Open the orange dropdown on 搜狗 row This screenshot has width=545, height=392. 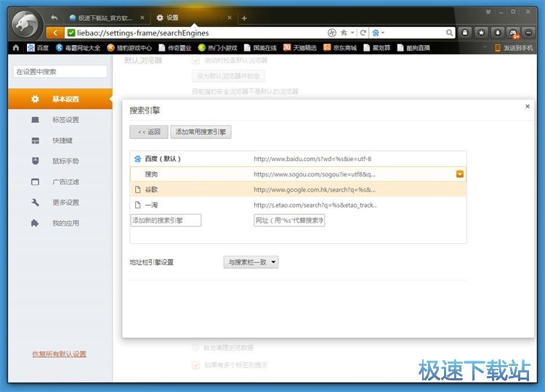(459, 174)
